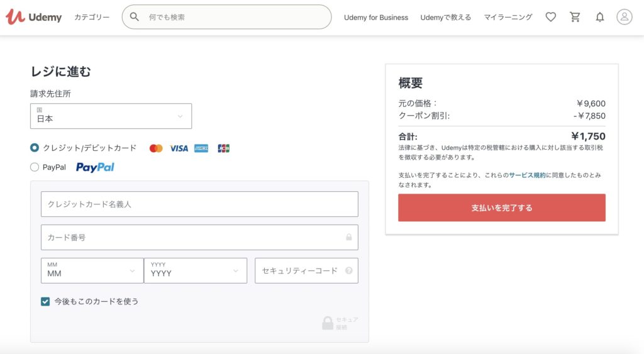Click Udemy for Business link
Screen dimensions: 644x354
click(x=376, y=17)
